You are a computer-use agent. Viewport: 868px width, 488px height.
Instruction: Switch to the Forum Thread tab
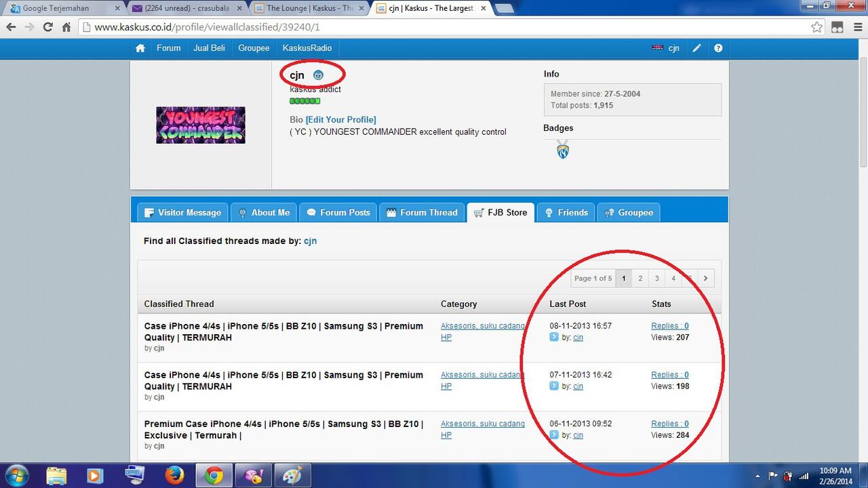click(422, 212)
